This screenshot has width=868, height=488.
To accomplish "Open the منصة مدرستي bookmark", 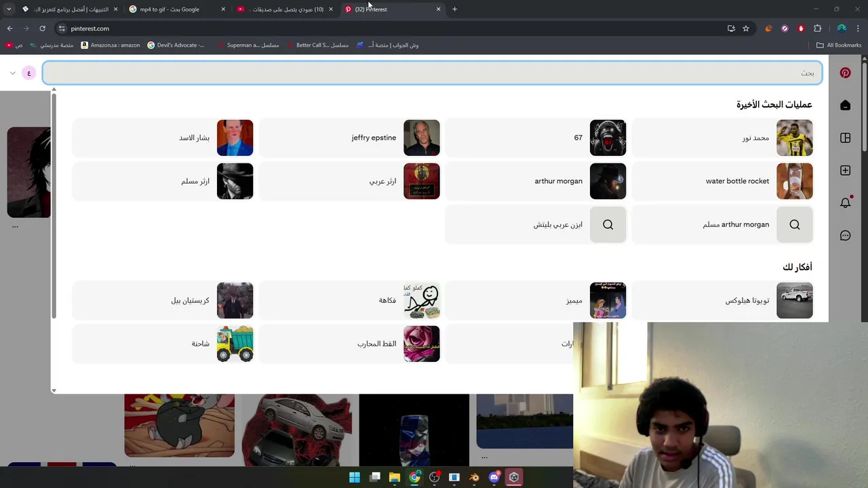I will pos(52,45).
